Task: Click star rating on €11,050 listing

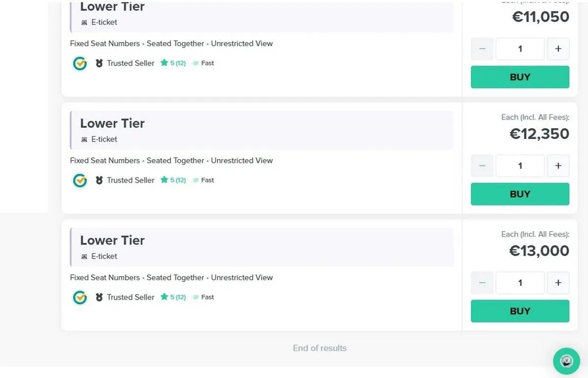Action: pos(173,63)
